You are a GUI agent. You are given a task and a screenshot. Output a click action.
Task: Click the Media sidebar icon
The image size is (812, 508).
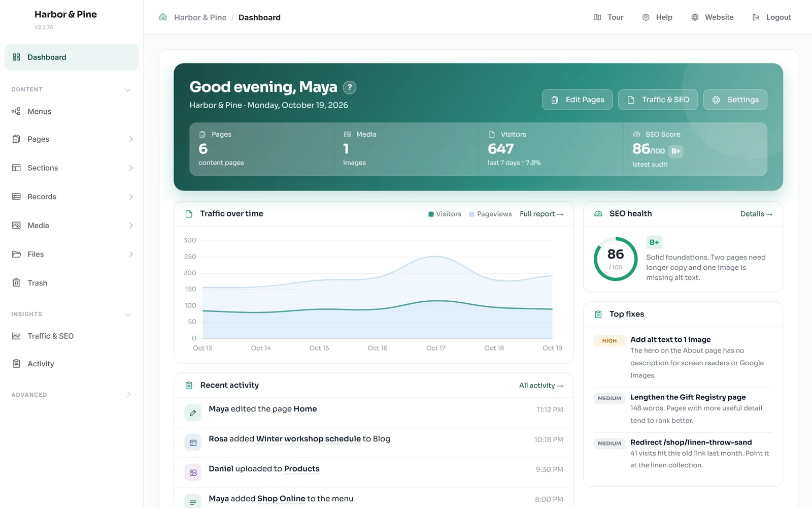pos(16,226)
